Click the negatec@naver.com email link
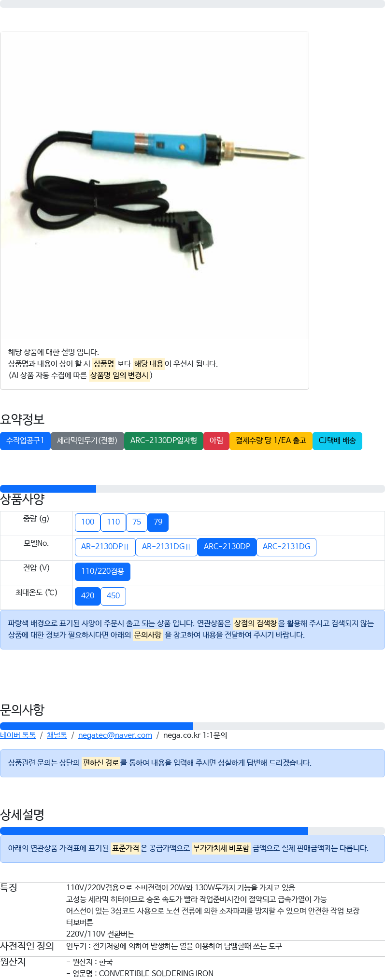Screen dimensions: 385x980 [x=115, y=735]
